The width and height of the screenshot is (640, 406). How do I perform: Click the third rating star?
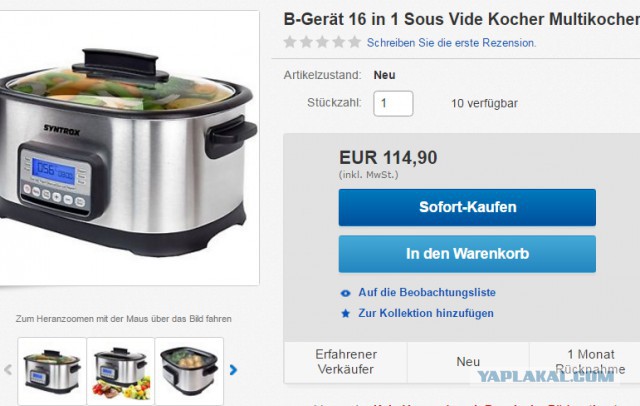click(322, 42)
